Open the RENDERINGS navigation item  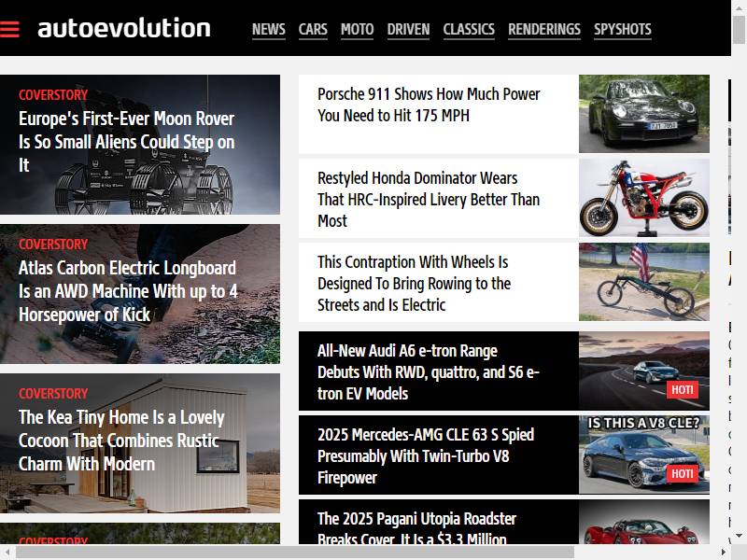544,30
